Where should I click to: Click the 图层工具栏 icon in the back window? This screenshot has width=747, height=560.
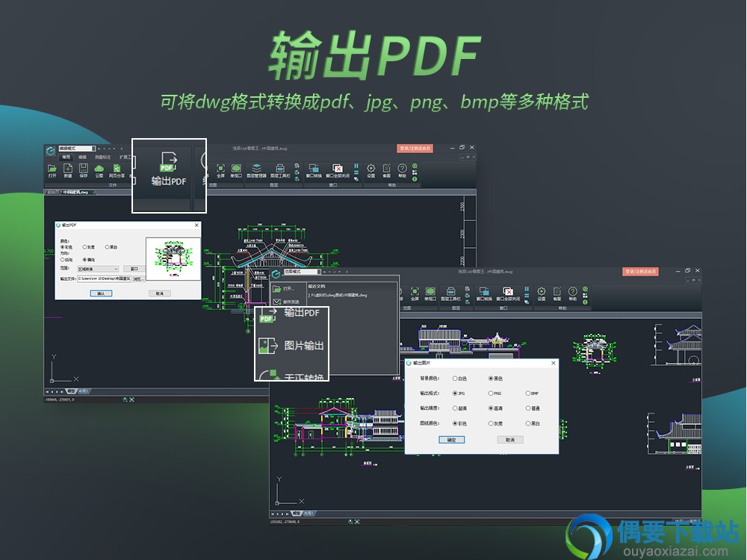[x=280, y=169]
